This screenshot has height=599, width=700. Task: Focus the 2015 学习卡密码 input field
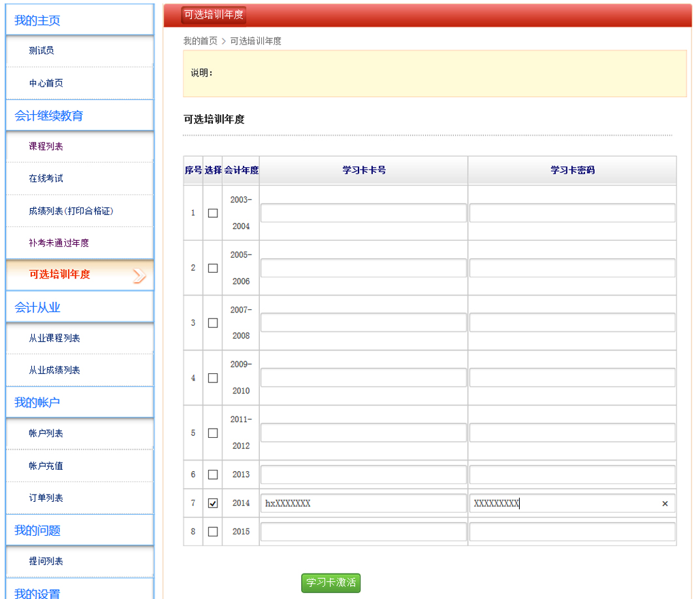tap(572, 532)
